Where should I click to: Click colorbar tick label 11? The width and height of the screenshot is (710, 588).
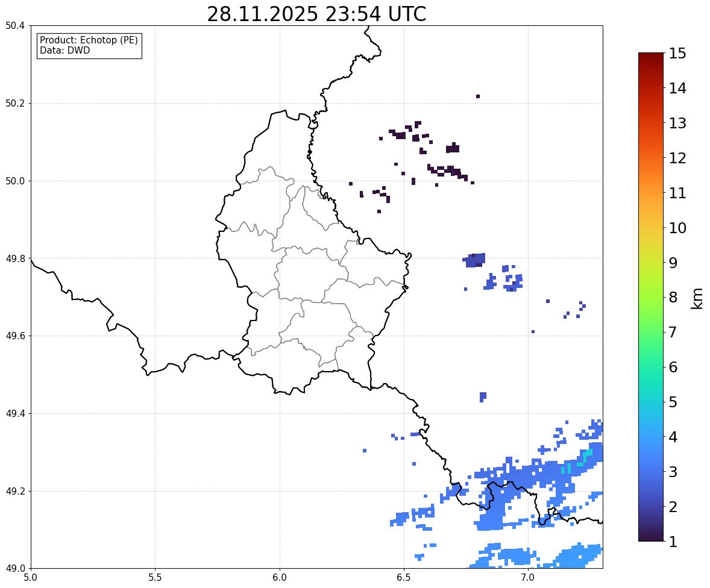(677, 193)
